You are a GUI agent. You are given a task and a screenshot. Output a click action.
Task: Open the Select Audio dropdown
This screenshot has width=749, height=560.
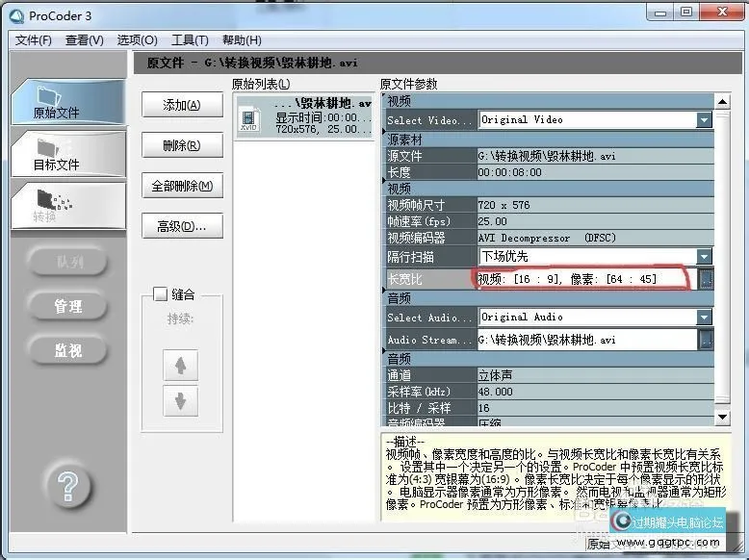(x=704, y=317)
